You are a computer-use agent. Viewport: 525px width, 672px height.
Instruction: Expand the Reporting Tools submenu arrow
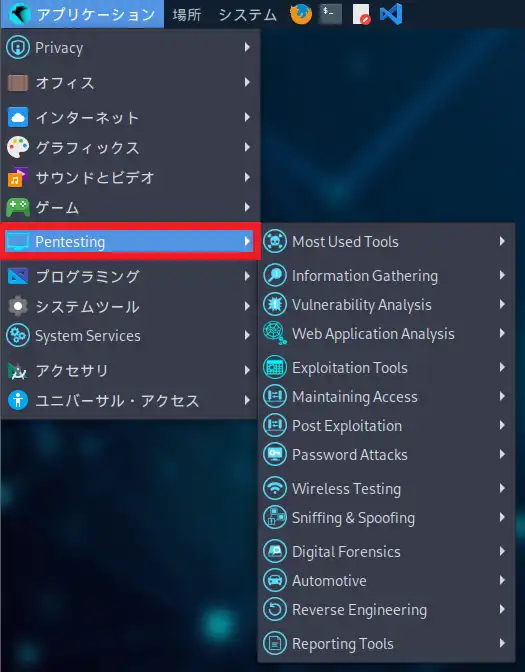click(502, 643)
